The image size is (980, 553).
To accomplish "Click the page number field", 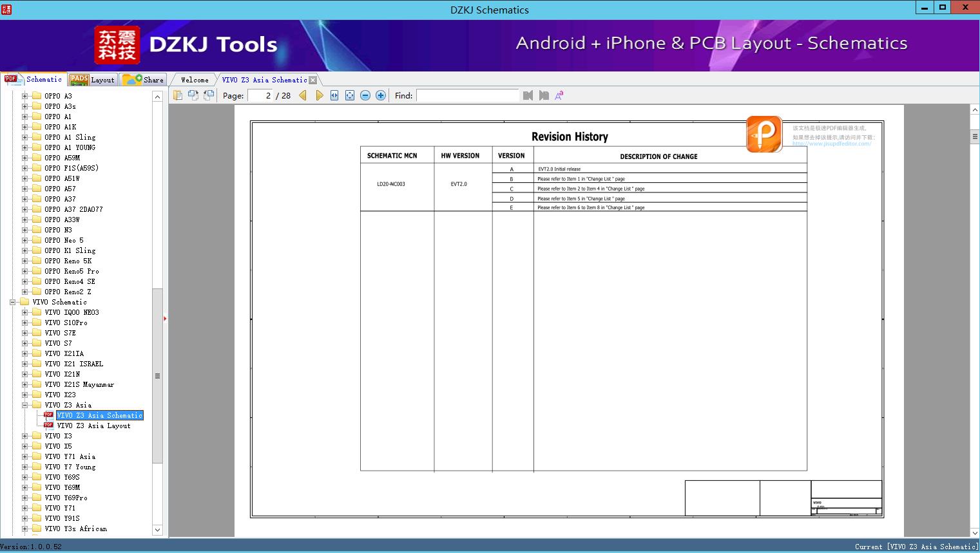I will 260,95.
